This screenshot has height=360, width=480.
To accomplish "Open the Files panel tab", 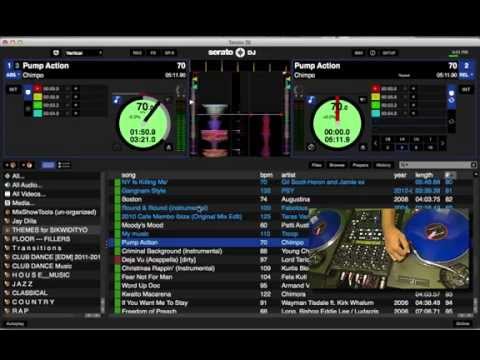I will click(x=316, y=165).
